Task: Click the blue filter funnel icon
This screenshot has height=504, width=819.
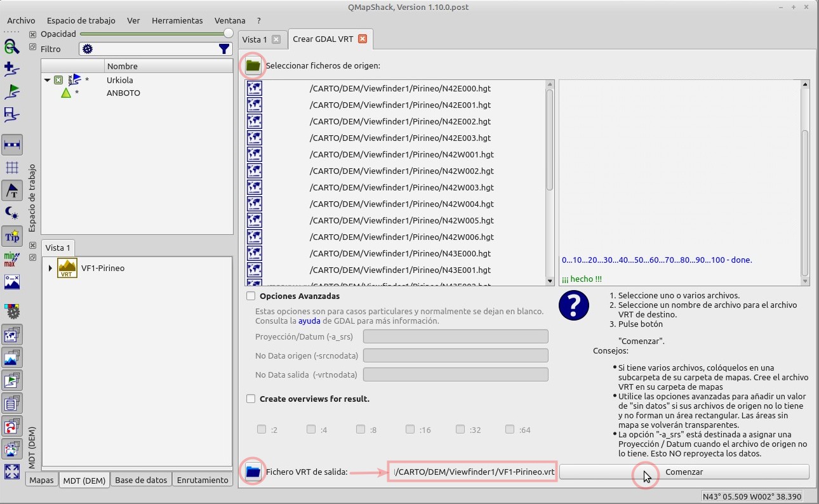Action: [x=224, y=49]
